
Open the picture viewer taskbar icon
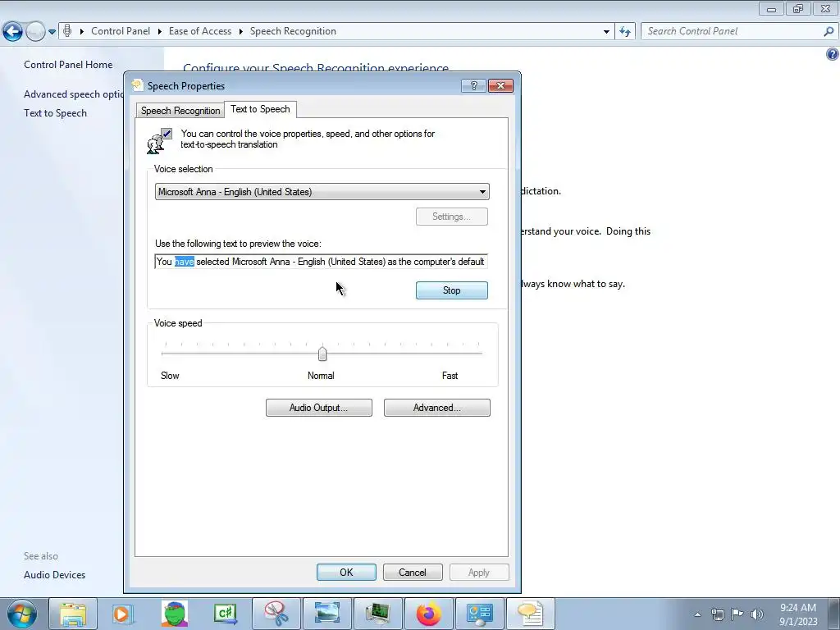pyautogui.click(x=327, y=614)
